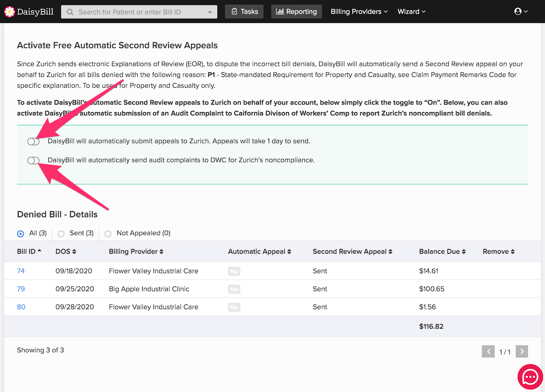
Task: Open the Wizard dropdown menu
Action: tap(411, 12)
